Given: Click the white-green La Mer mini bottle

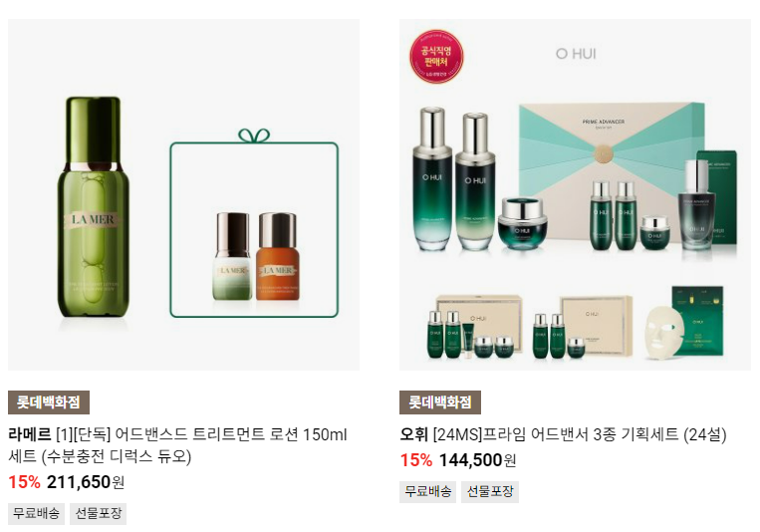Looking at the screenshot, I should (x=233, y=256).
